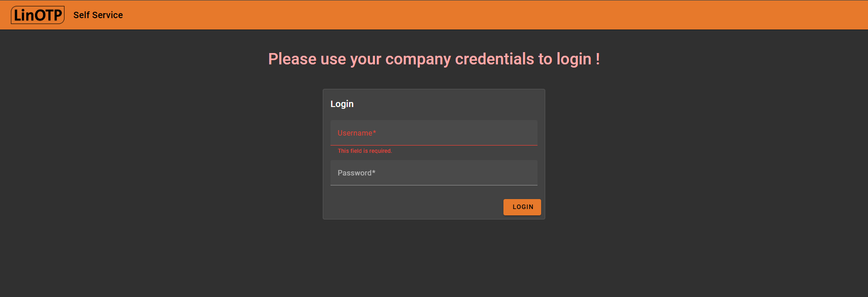Click the company credentials headline text
The image size is (868, 297).
tap(434, 59)
